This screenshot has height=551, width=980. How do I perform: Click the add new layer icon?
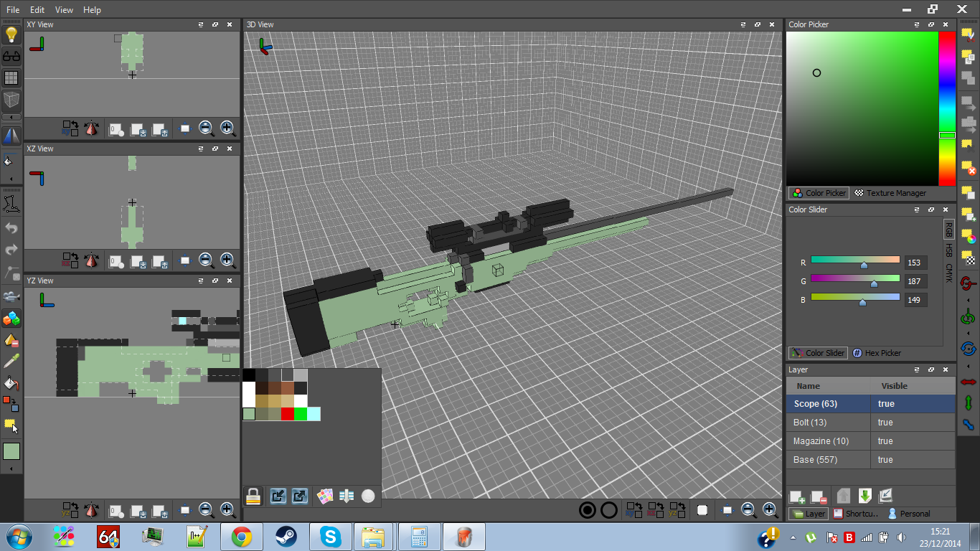click(x=797, y=496)
